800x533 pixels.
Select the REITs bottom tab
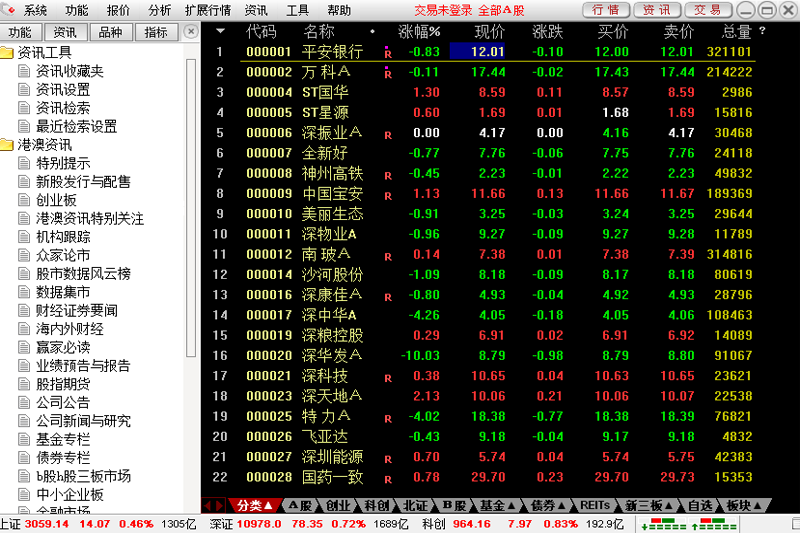[x=595, y=505]
